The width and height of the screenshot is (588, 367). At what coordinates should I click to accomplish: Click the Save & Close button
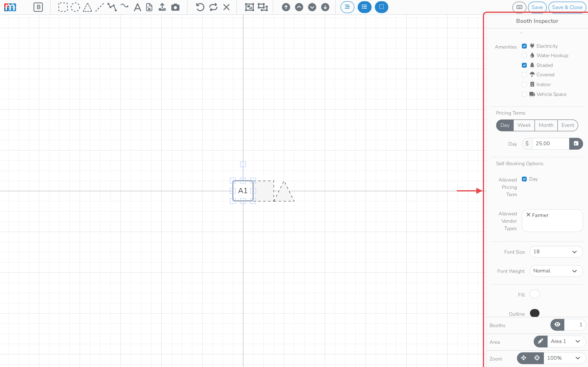tap(567, 7)
